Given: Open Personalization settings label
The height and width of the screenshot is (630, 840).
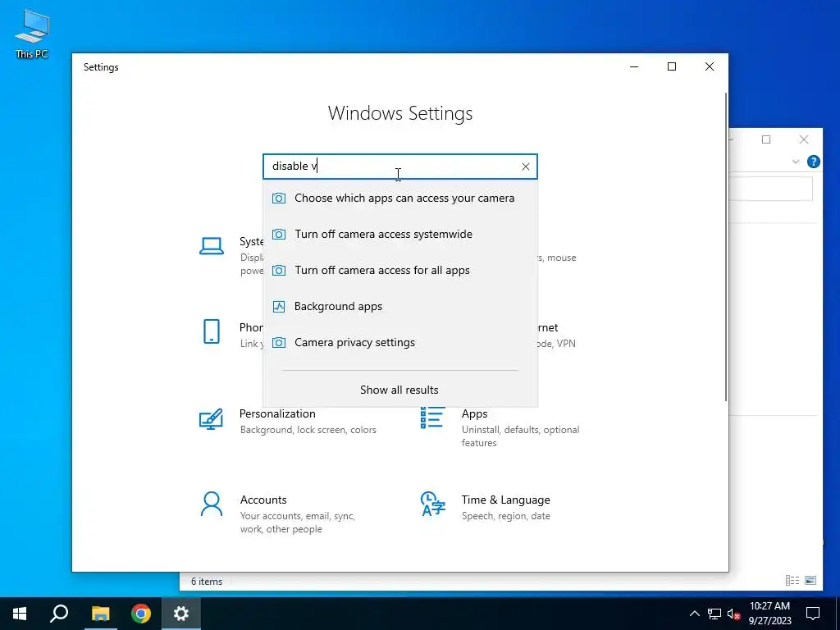Looking at the screenshot, I should (277, 413).
